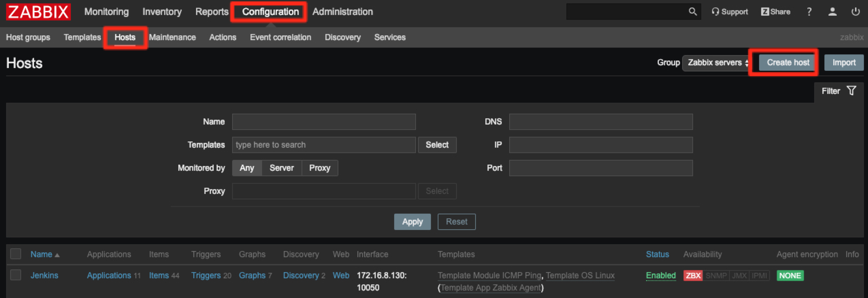Go to Actions submenu
Viewport: 868px width, 298px height.
(x=223, y=37)
